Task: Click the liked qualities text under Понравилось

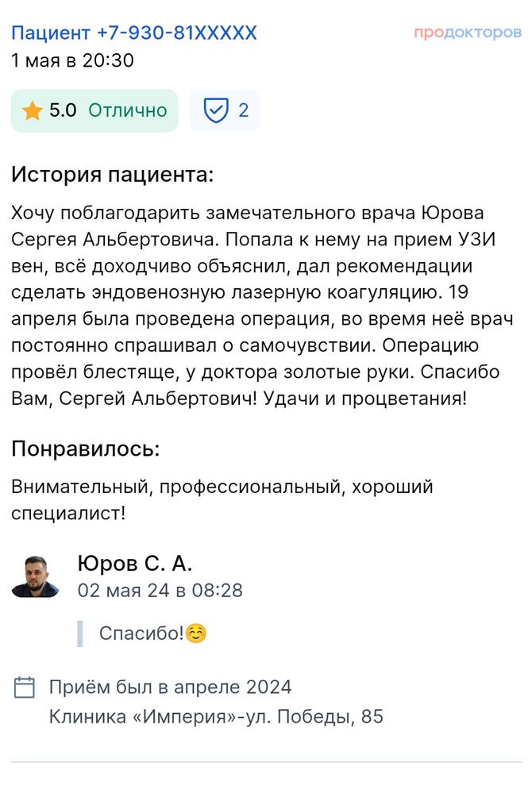Action: point(222,499)
